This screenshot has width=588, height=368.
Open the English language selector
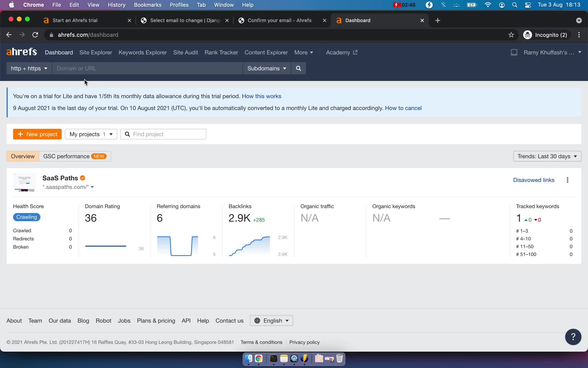(x=271, y=320)
